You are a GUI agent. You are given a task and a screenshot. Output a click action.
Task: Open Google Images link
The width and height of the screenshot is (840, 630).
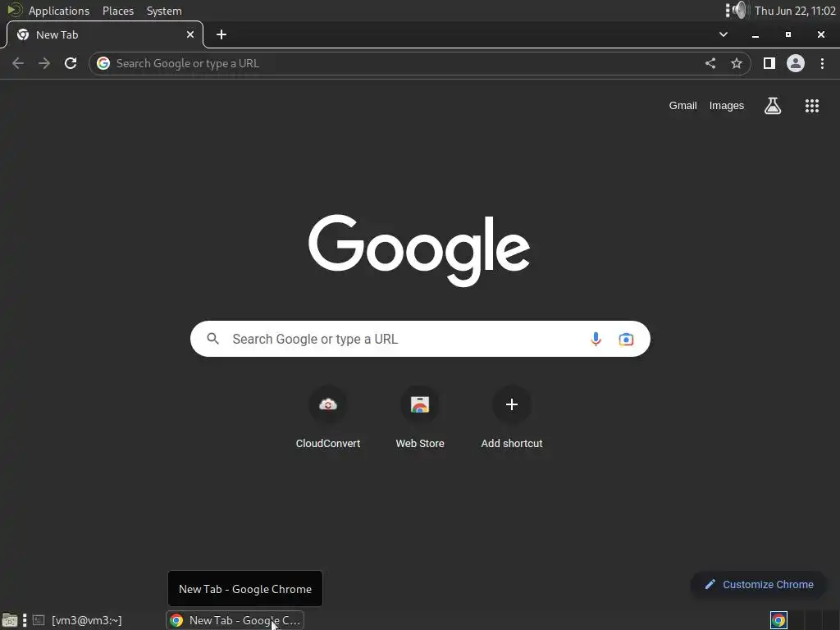727,106
